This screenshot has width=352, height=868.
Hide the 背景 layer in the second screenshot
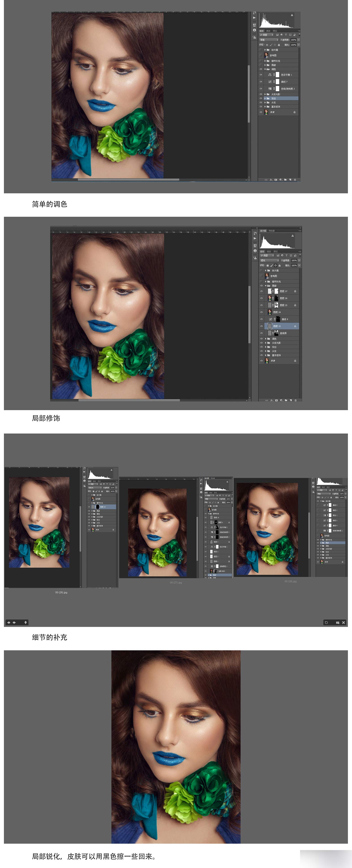tap(261, 360)
